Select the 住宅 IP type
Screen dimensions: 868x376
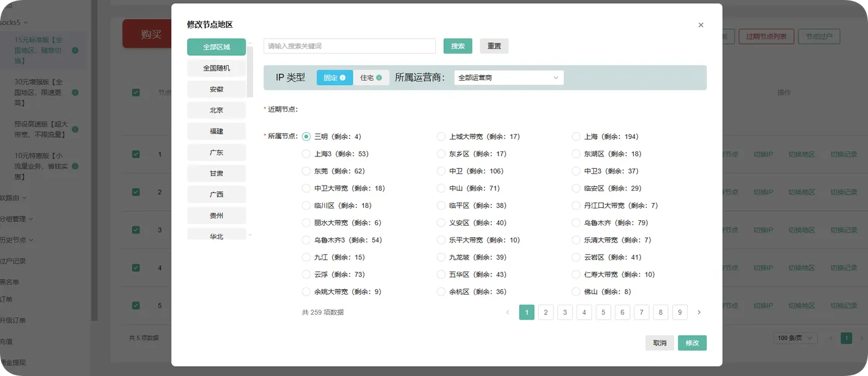[x=371, y=78]
